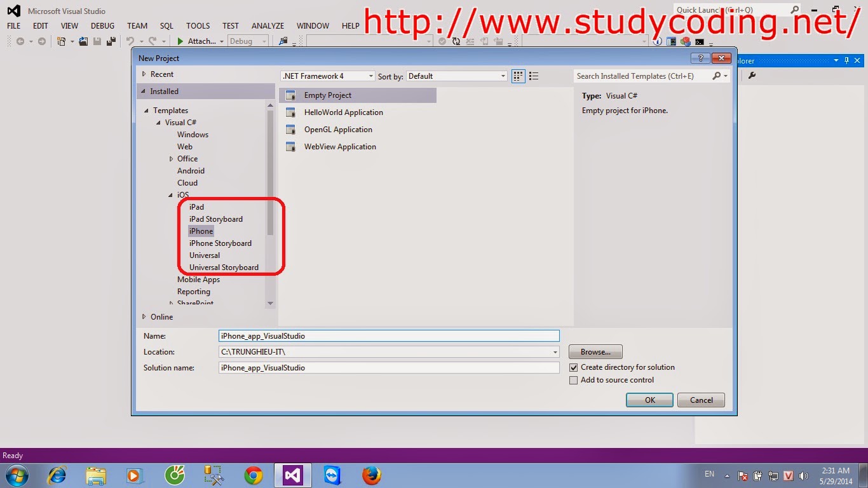Open Firefox from the taskbar
This screenshot has width=868, height=488.
pyautogui.click(x=371, y=475)
